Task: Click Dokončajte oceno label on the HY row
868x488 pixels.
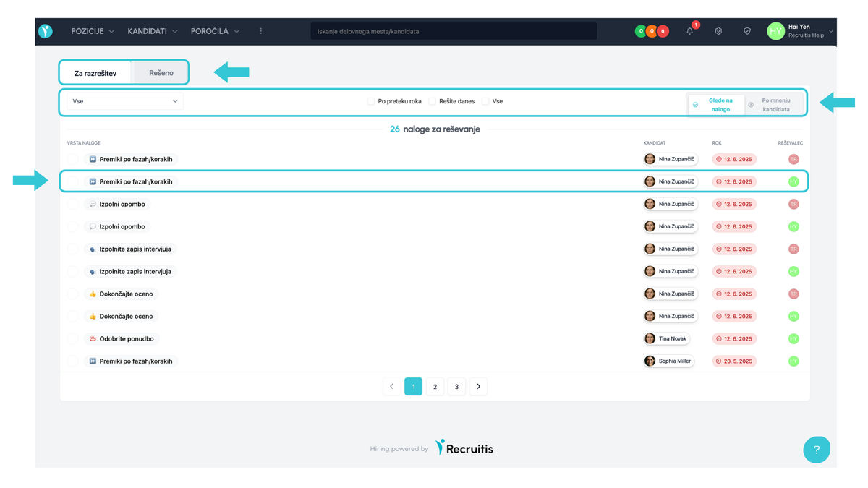Action: [126, 316]
